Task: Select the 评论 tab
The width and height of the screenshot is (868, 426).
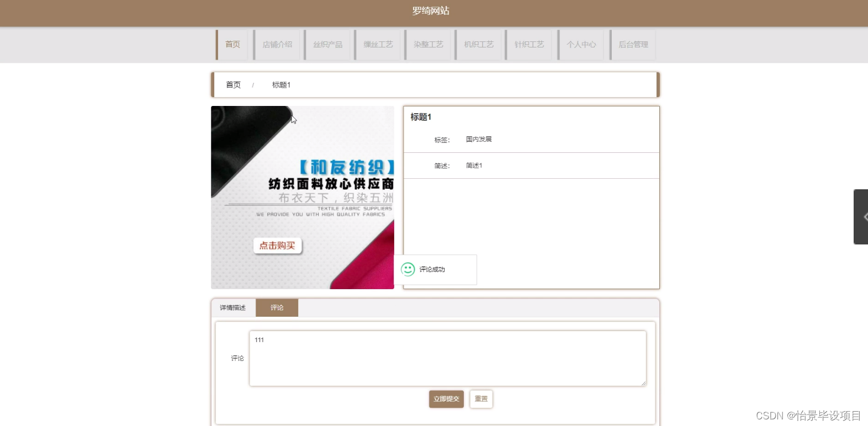Action: pos(277,308)
